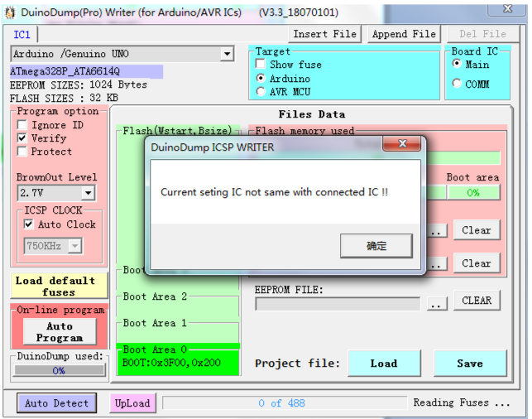Enable the Ignore ID checkbox
This screenshot has height=419, width=532.
(x=22, y=124)
